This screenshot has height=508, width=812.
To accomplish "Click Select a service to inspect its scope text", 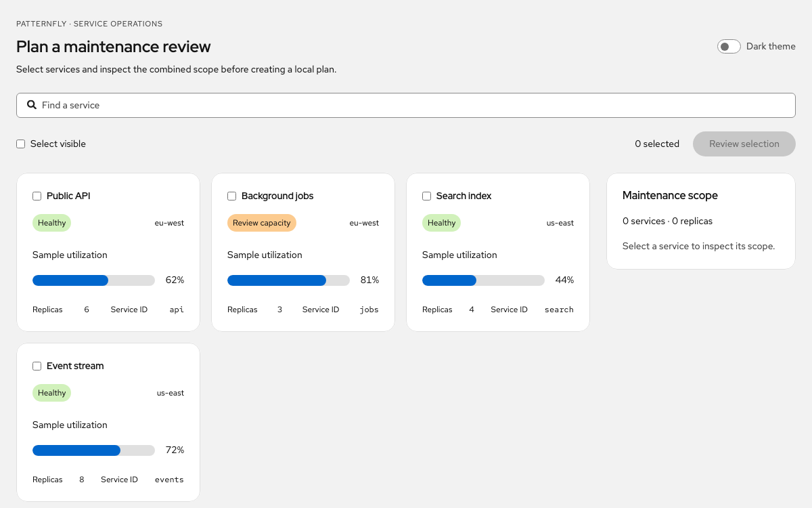I will (x=698, y=246).
